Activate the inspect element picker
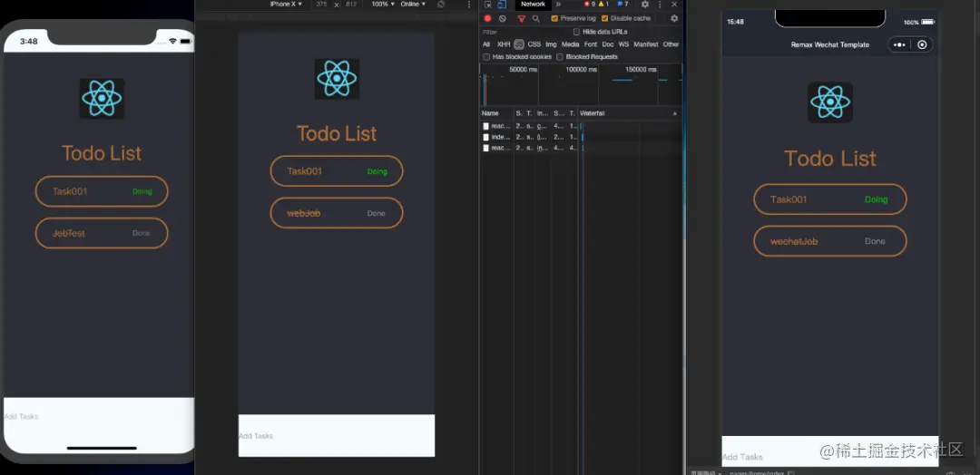 (x=488, y=5)
